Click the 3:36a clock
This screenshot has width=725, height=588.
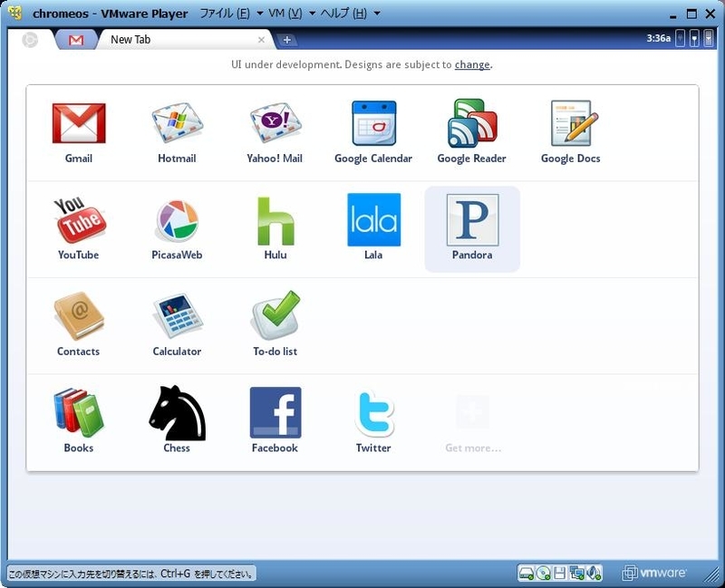click(659, 38)
